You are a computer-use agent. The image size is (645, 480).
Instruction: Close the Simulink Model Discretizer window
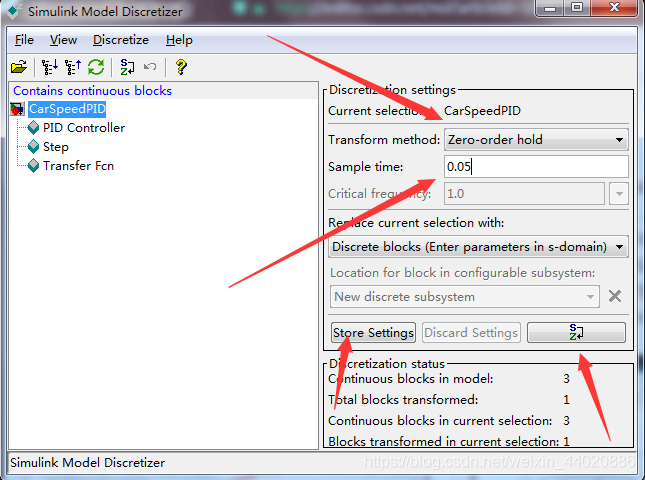pyautogui.click(x=615, y=8)
